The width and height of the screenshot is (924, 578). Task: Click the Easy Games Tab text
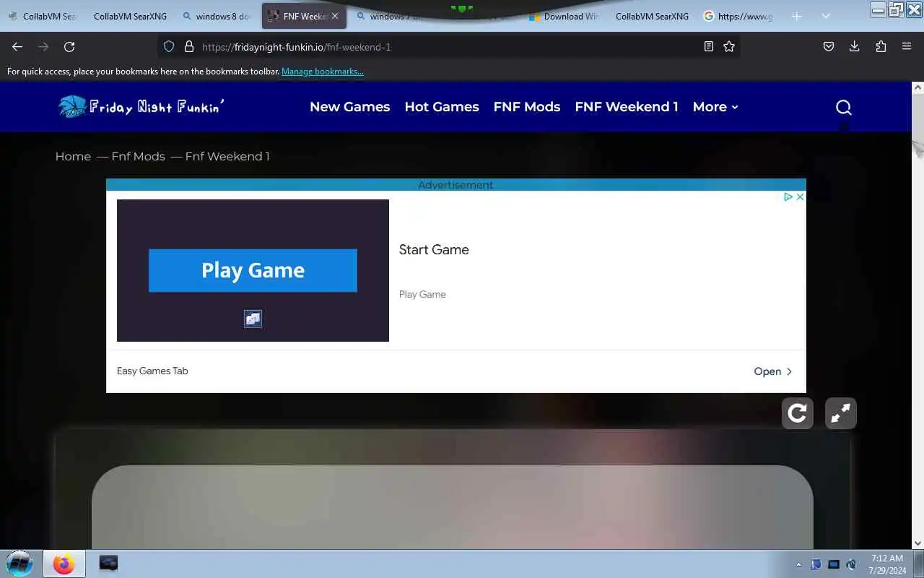(152, 371)
